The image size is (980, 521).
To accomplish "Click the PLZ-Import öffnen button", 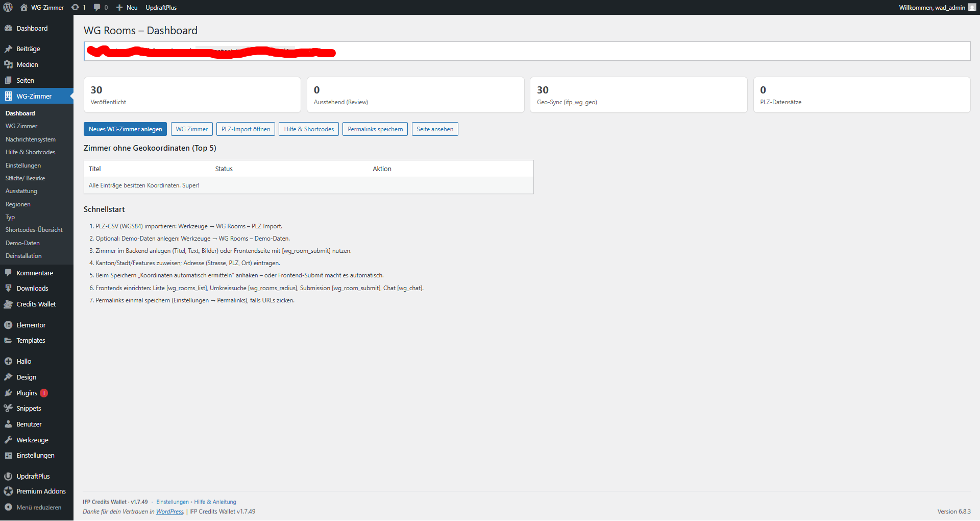I will tap(246, 129).
